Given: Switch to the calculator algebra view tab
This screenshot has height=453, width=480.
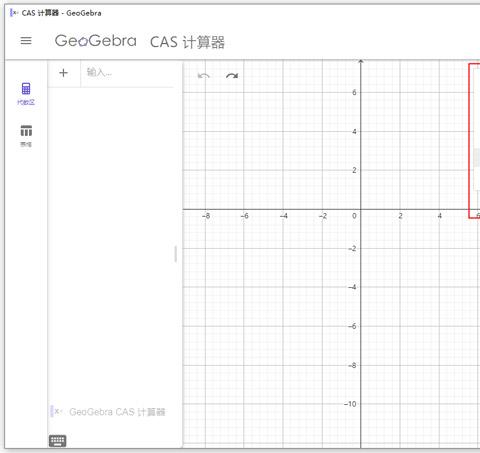Looking at the screenshot, I should [x=26, y=94].
